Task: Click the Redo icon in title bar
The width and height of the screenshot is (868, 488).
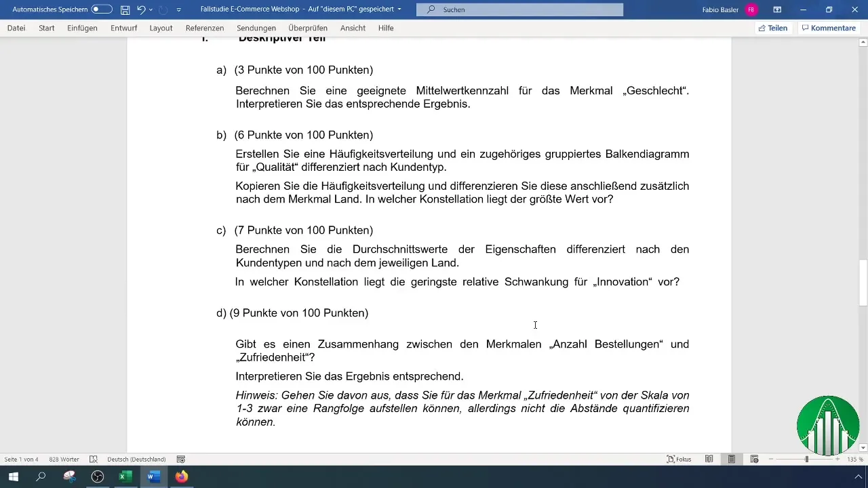Action: click(163, 10)
